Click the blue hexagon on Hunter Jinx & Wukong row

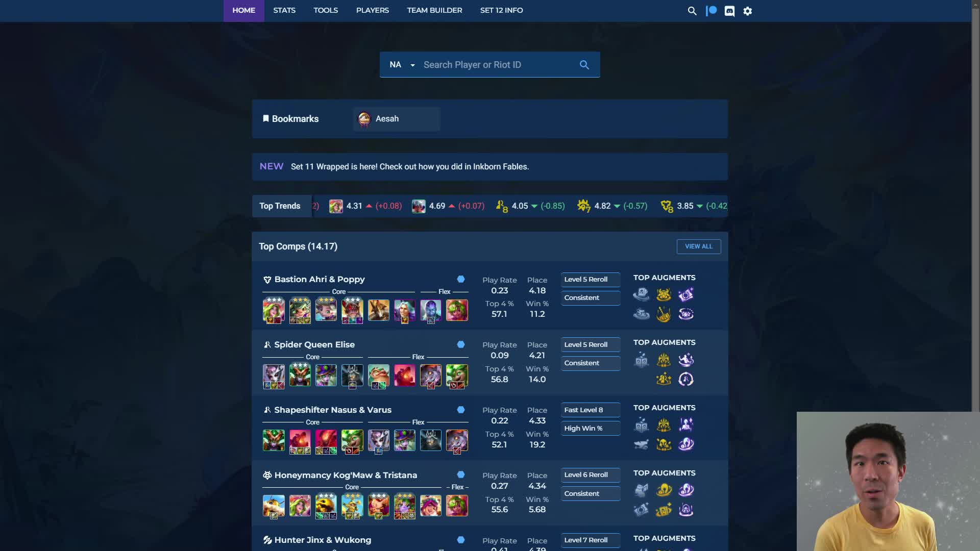coord(461,540)
